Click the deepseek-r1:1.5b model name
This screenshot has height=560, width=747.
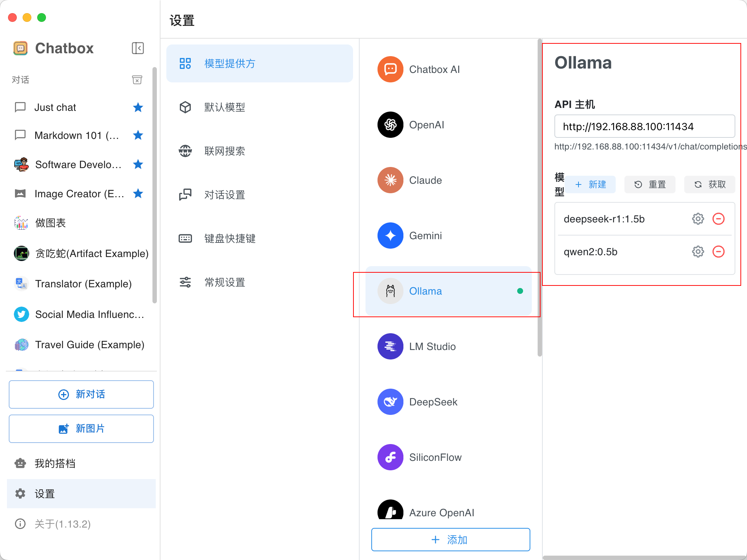click(604, 219)
